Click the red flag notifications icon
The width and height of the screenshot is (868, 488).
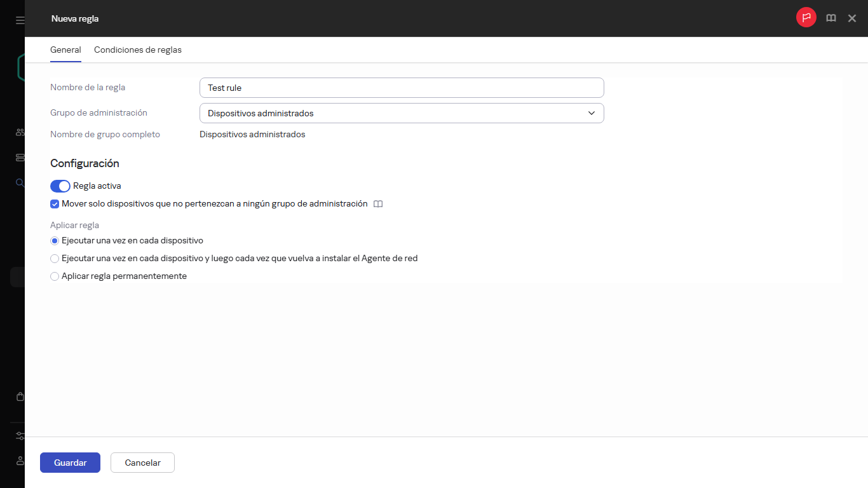pyautogui.click(x=806, y=18)
